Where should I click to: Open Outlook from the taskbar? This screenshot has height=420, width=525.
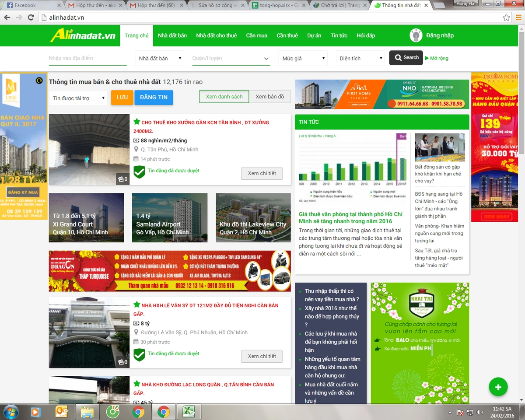tap(61, 412)
